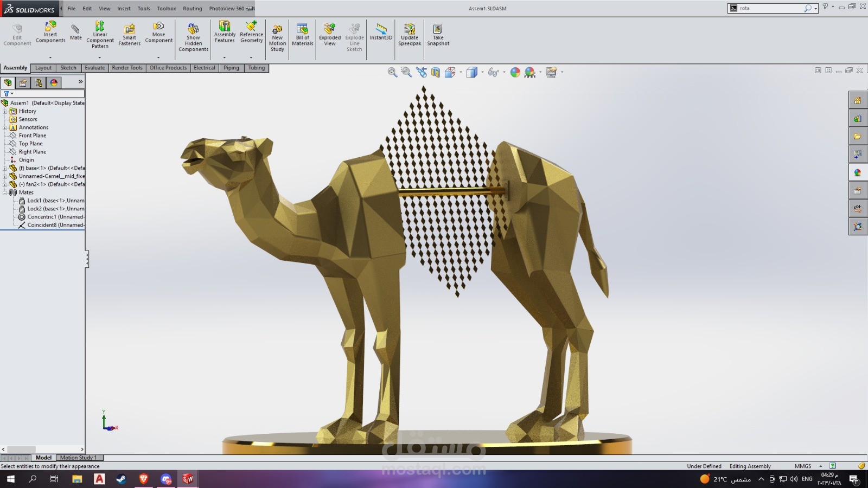Image resolution: width=868 pixels, height=488 pixels.
Task: Open Windows Start menu
Action: (x=10, y=479)
